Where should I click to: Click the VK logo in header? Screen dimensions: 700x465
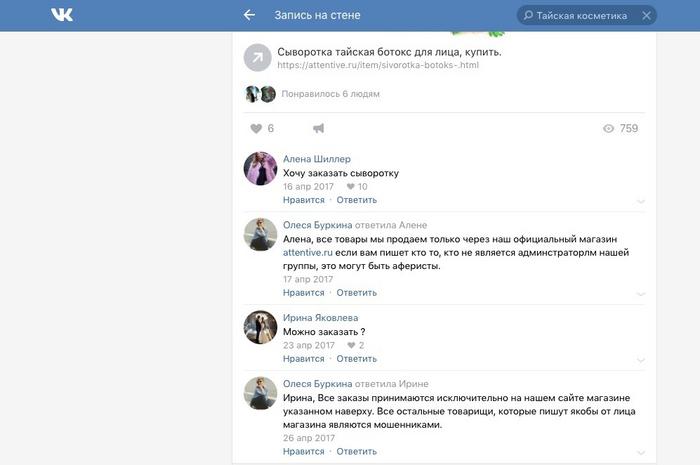[62, 15]
